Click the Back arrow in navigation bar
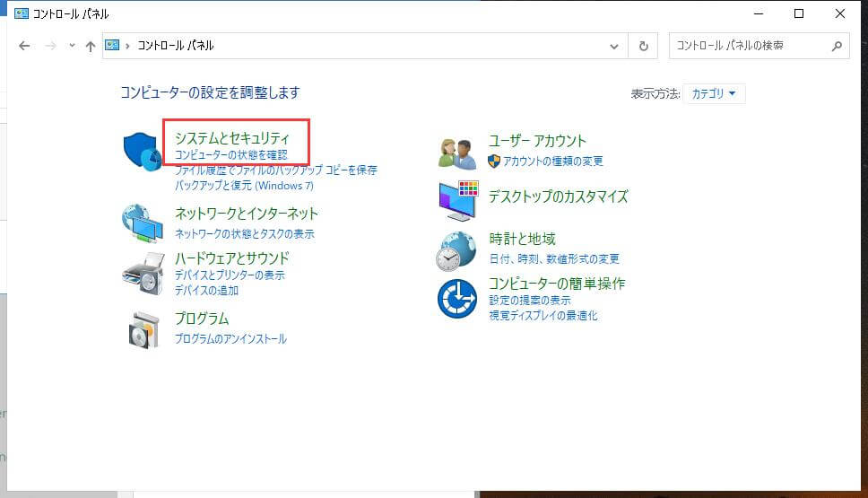Viewport: 868px width, 498px height. coord(24,46)
